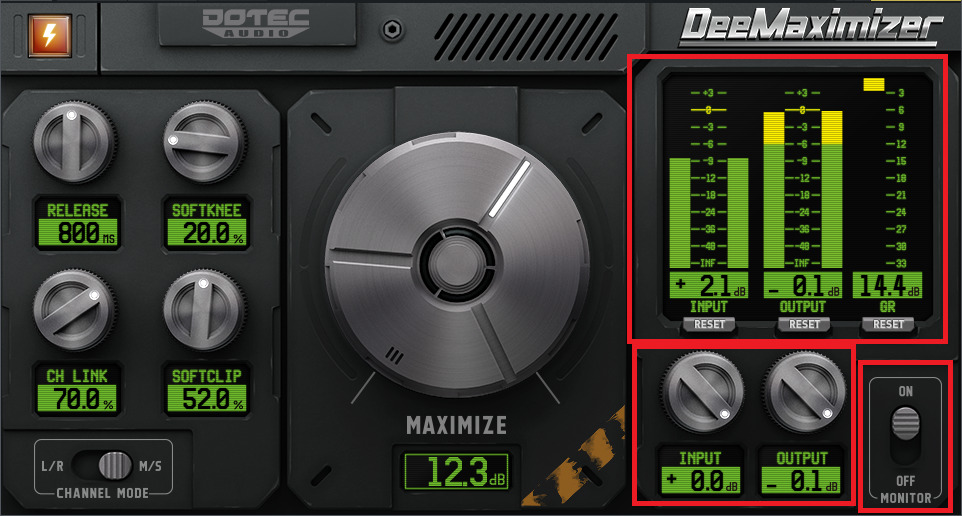
Task: Click the 14.4 dB gain reduction readout
Action: [887, 285]
